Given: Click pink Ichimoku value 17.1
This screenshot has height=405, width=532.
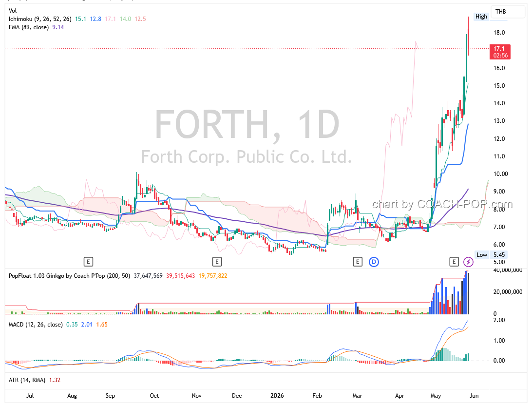Looking at the screenshot, I should click(x=110, y=19).
